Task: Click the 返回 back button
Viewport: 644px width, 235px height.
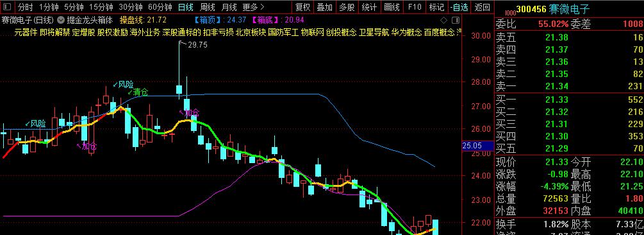Action: point(482,7)
